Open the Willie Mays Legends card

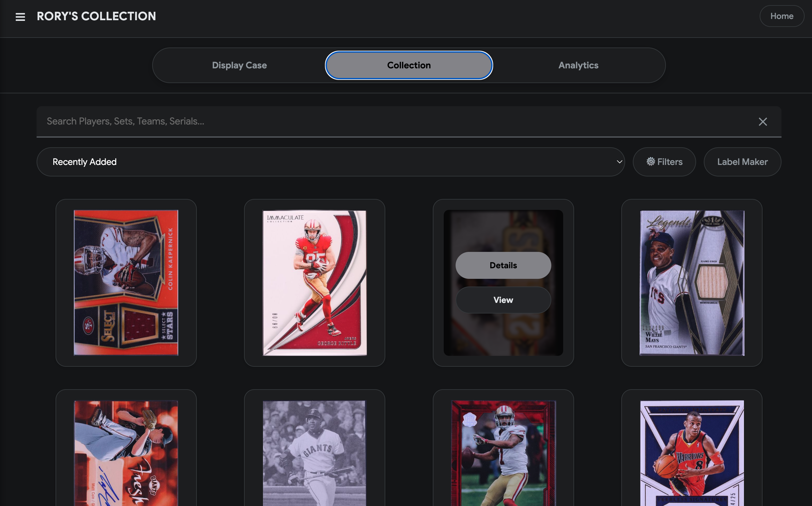tap(692, 283)
